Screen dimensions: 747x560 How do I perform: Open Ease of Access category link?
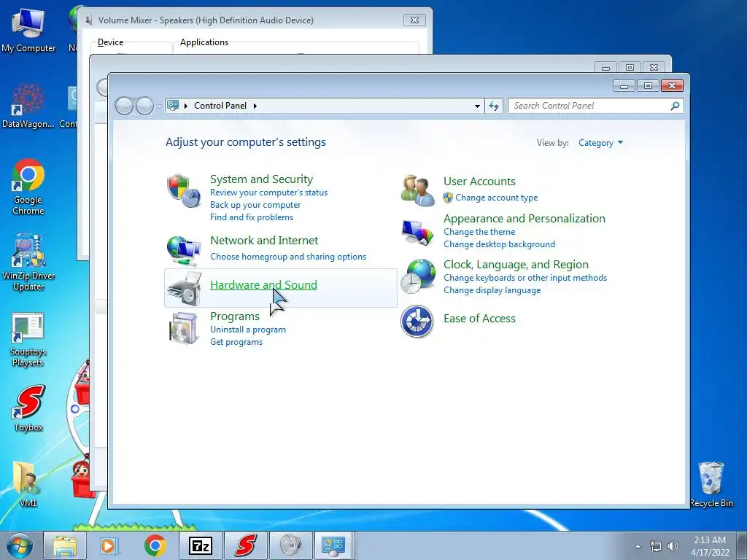point(479,319)
